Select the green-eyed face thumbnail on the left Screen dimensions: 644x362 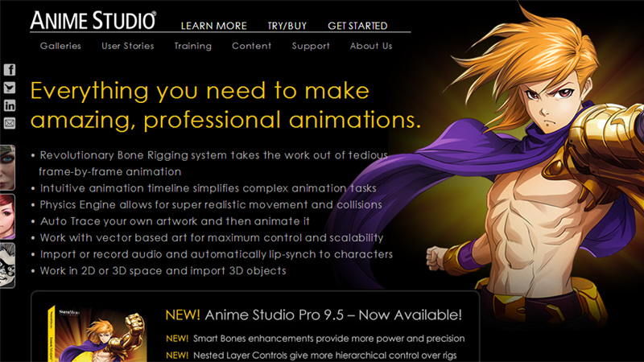coord(7,167)
